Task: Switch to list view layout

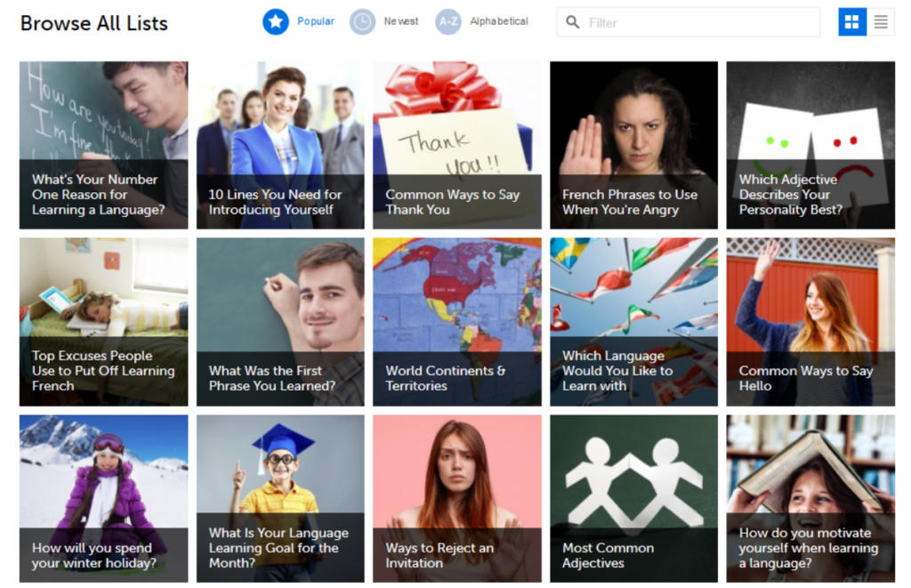Action: [x=881, y=22]
